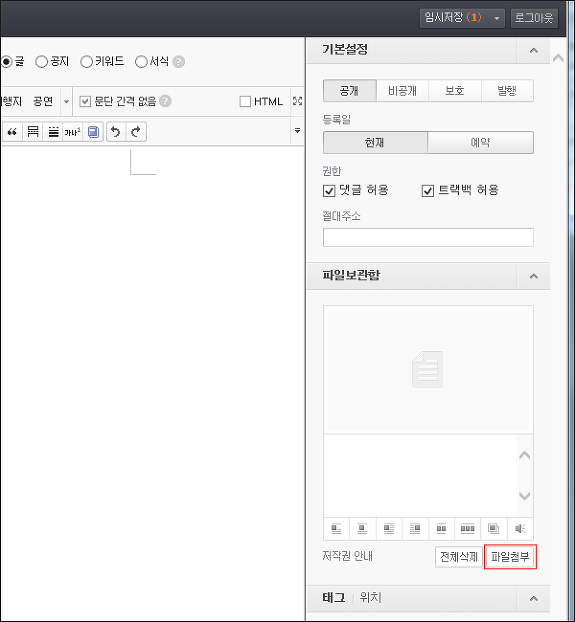This screenshot has width=575, height=622.
Task: Align image right with text wrap
Action: 415,529
